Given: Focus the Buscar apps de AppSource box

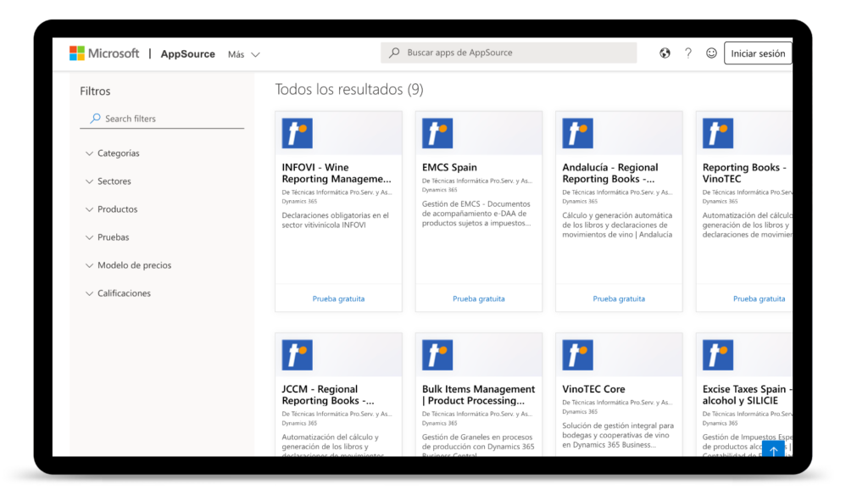Looking at the screenshot, I should pos(509,53).
